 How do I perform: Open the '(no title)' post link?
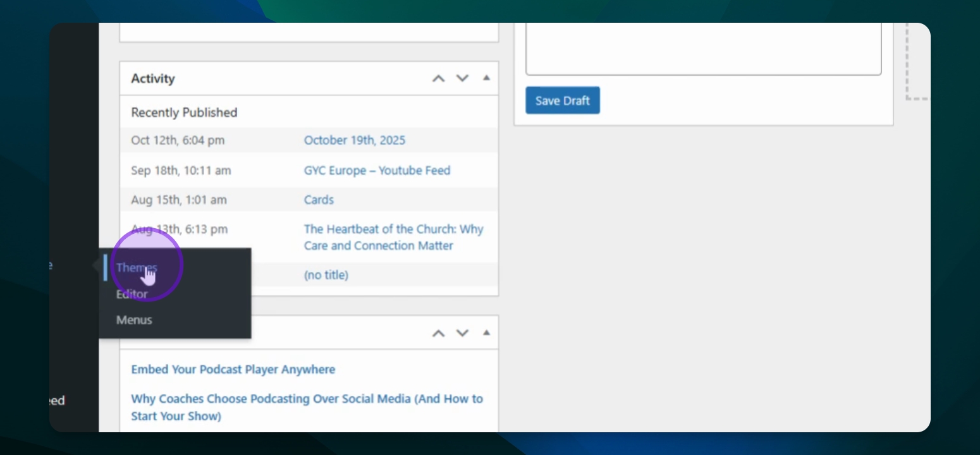tap(326, 275)
